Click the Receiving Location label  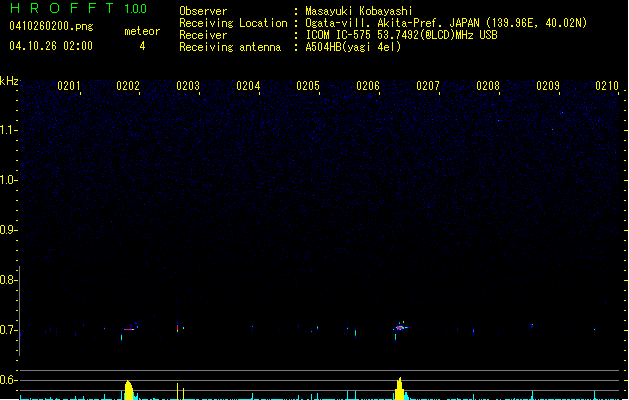(x=233, y=23)
